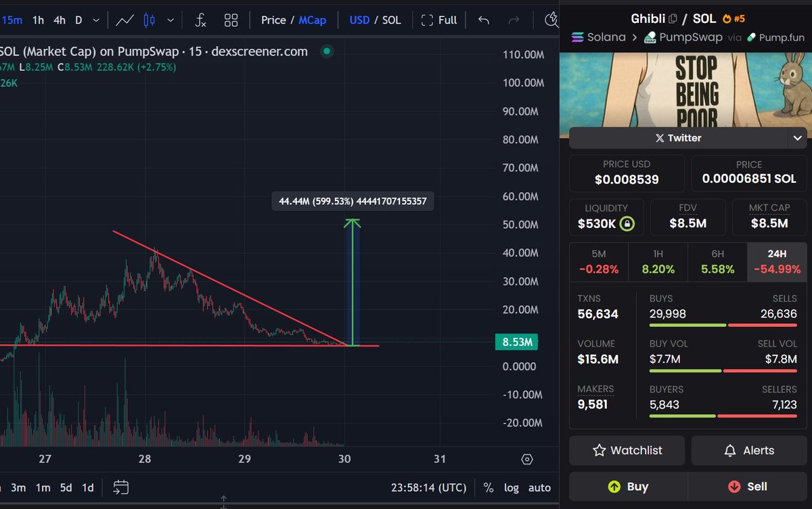Click the 8.53M current price label

pyautogui.click(x=517, y=342)
